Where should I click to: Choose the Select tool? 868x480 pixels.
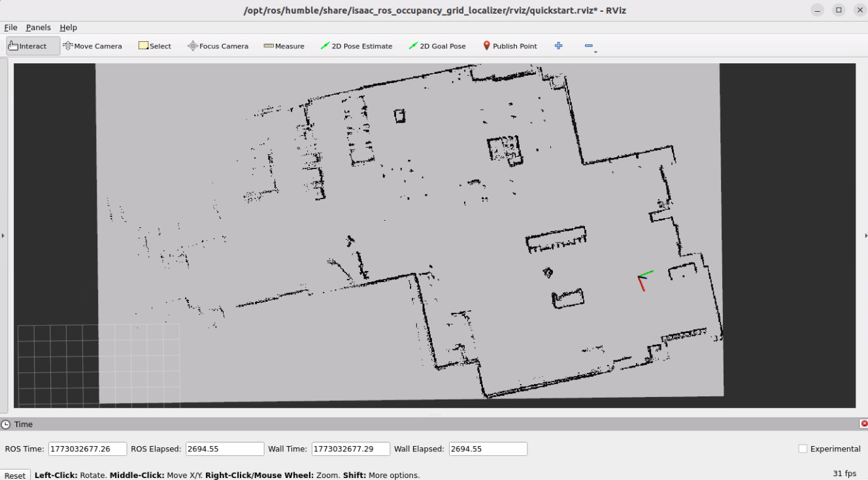click(x=154, y=46)
